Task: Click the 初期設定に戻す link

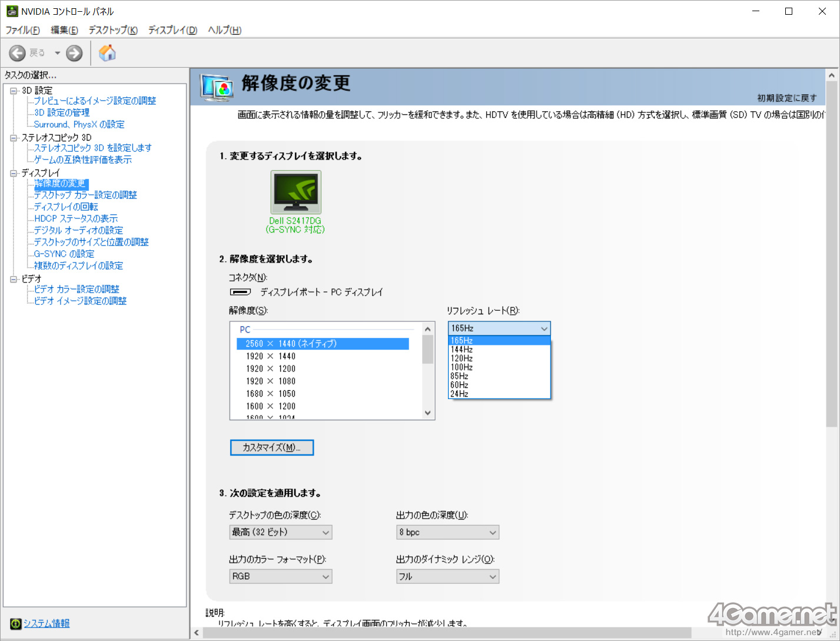Action: (787, 98)
